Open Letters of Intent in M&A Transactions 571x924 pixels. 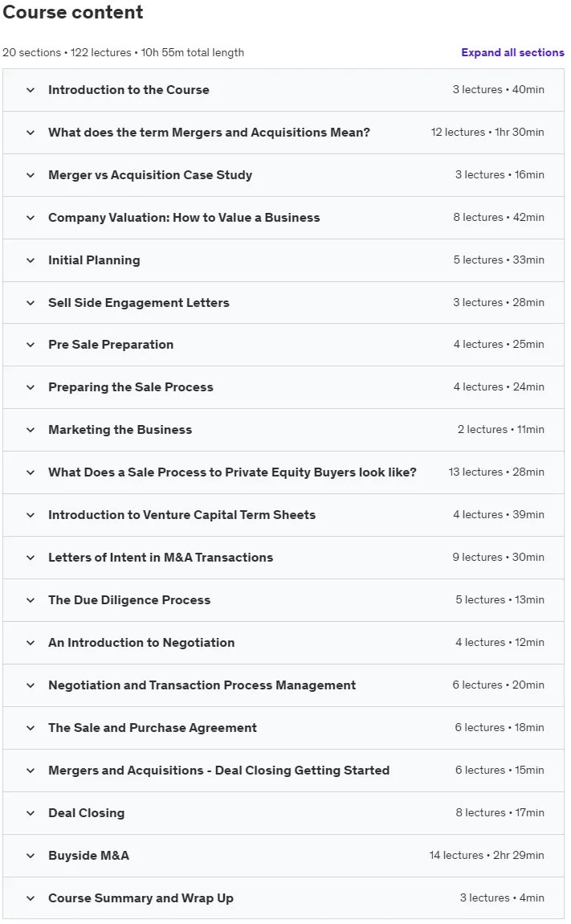point(283,558)
